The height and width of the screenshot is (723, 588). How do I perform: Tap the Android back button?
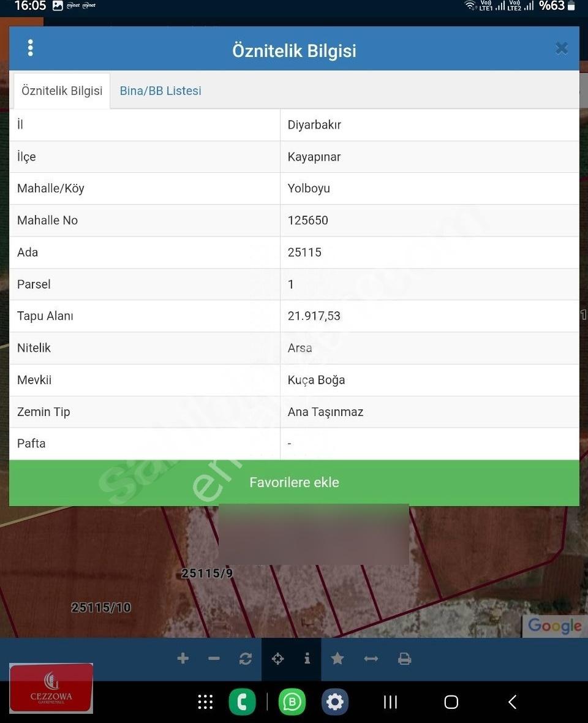[x=512, y=702]
